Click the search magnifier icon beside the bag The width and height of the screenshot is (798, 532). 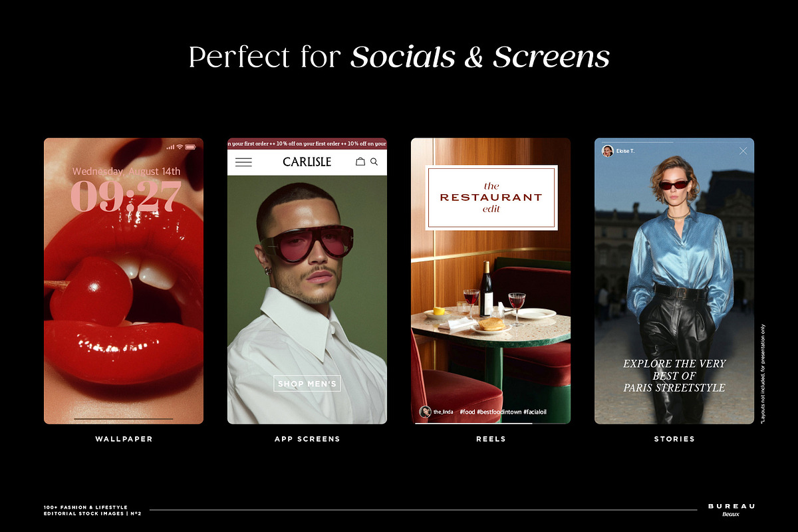[x=374, y=162]
